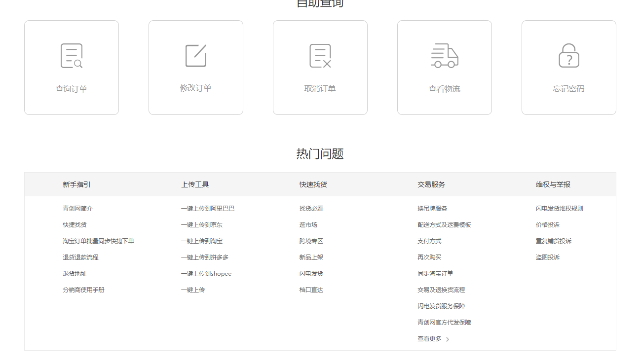Click the 查看物流 delivery truck icon
640x364 pixels.
point(444,56)
